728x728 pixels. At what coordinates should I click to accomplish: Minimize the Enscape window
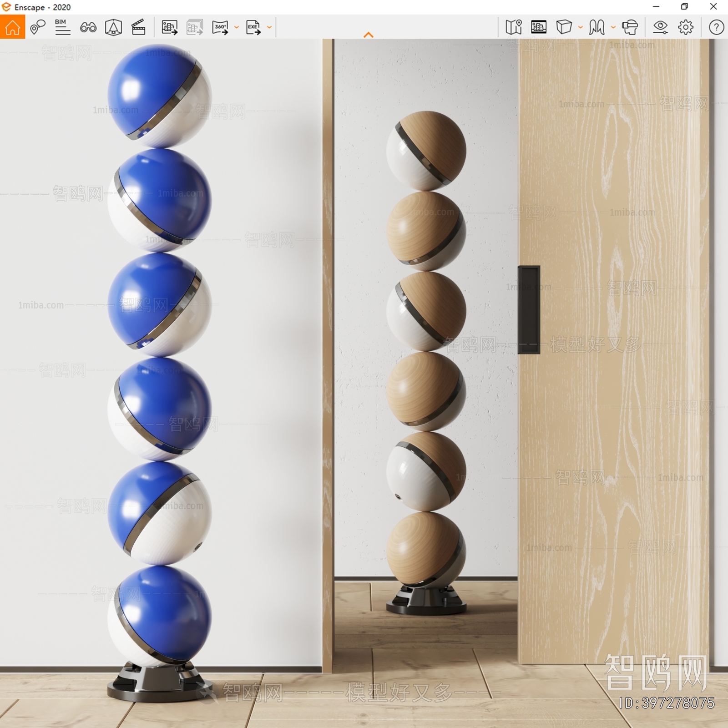tap(656, 7)
